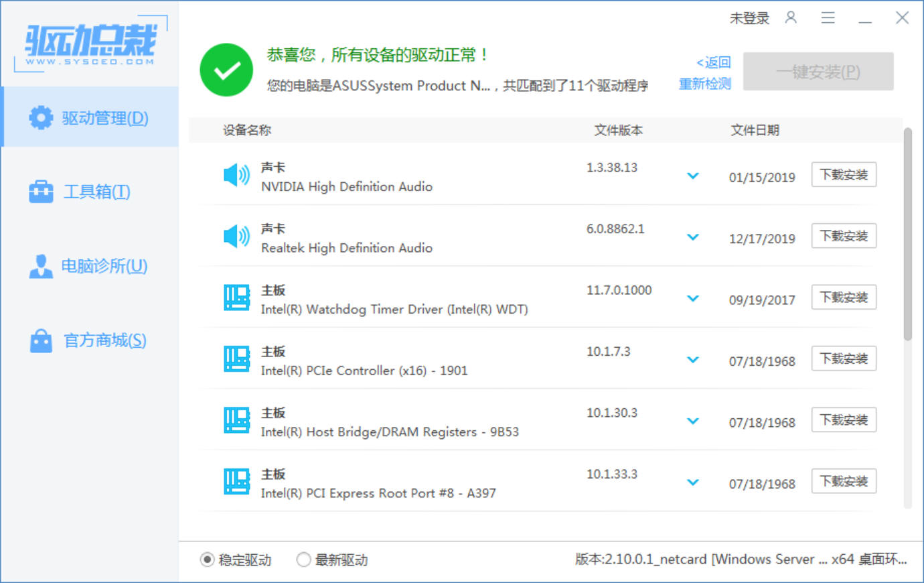The height and width of the screenshot is (583, 924).
Task: Click the driver list vertical scrollbar thumb
Action: 908,235
